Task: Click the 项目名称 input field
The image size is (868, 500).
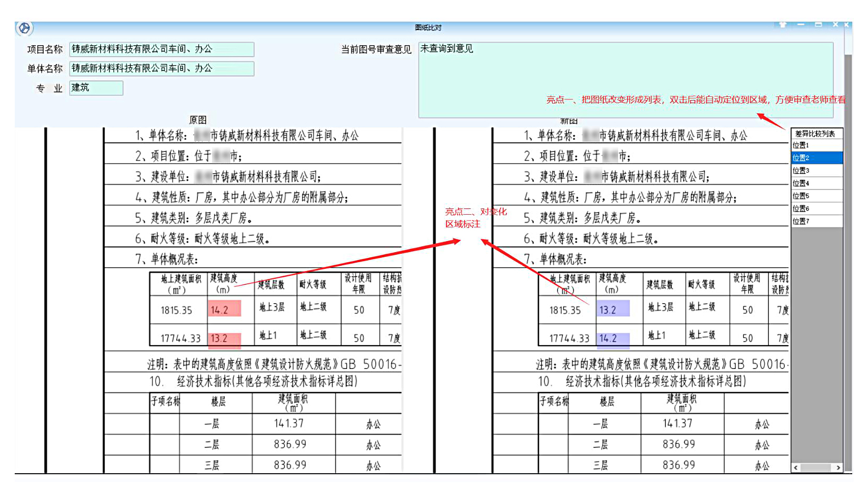Action: pos(162,49)
